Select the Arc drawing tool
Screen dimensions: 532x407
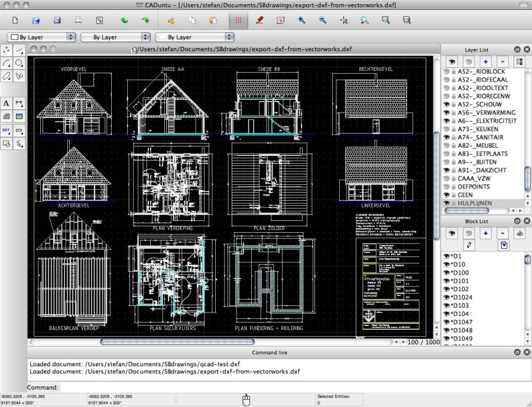(x=7, y=63)
